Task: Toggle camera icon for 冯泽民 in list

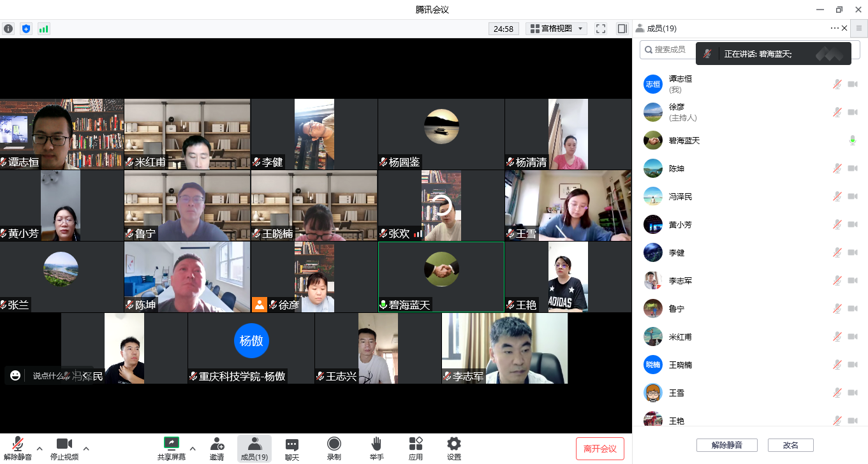Action: [x=853, y=196]
